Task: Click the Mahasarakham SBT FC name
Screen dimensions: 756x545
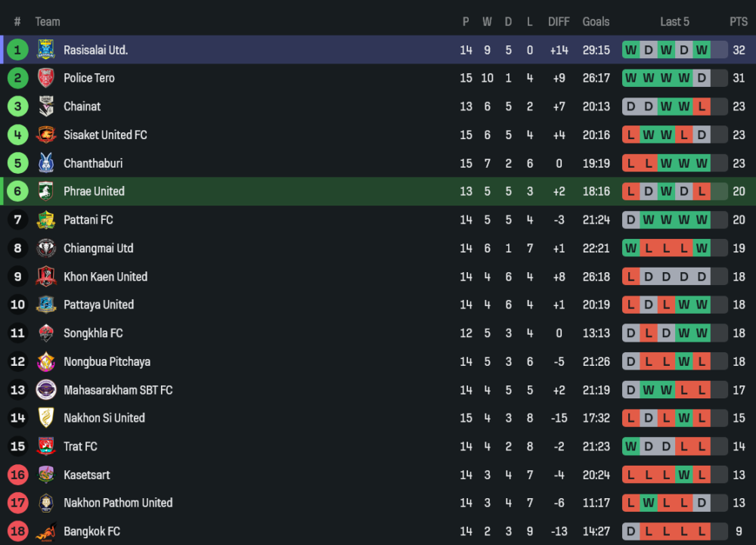Action: (118, 390)
